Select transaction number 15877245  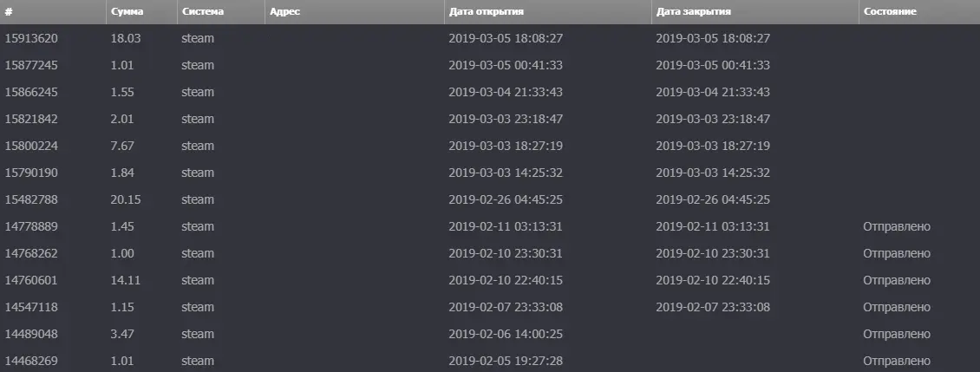click(31, 66)
